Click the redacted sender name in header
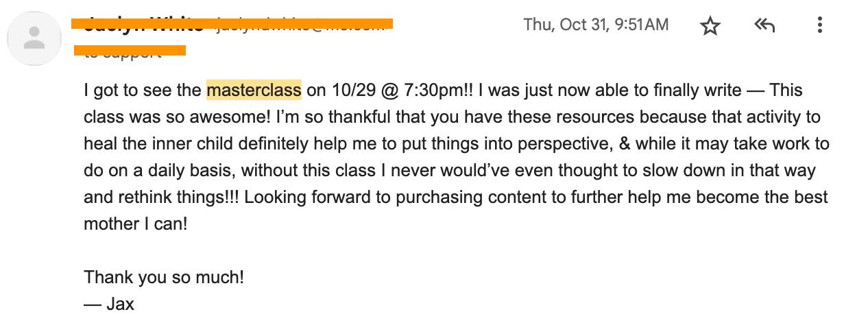868x336 pixels. 144,25
